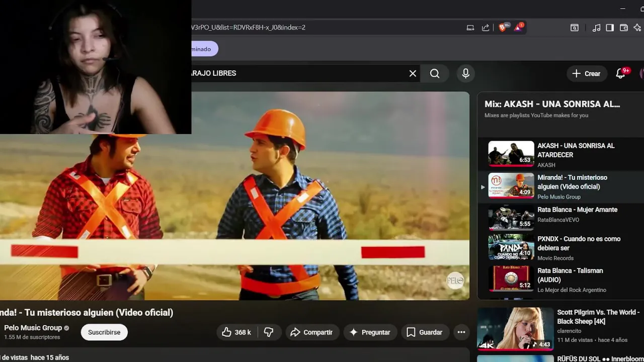Play Rata Blanca - Talisman (AUDIO) thumbnail
Image resolution: width=644 pixels, height=362 pixels.
pos(511,279)
